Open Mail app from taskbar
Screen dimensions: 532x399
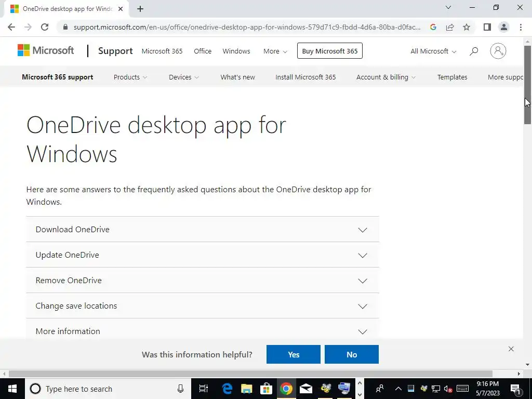click(305, 389)
